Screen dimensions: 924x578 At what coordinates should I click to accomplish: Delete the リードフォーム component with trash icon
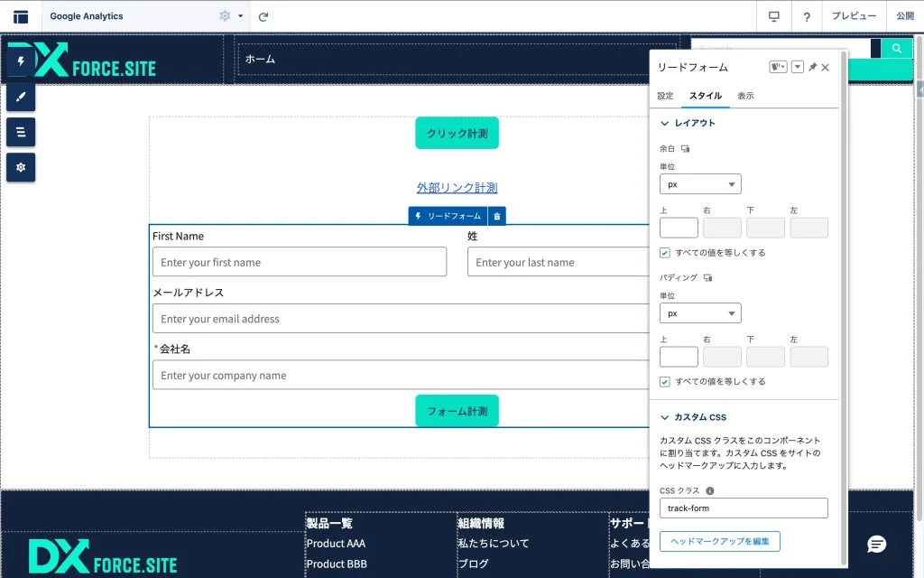pos(497,216)
